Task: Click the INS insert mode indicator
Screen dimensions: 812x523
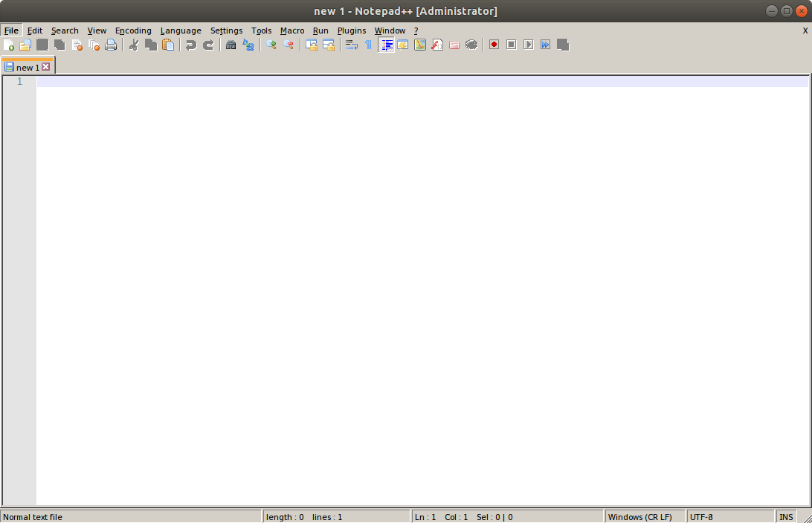Action: (786, 516)
